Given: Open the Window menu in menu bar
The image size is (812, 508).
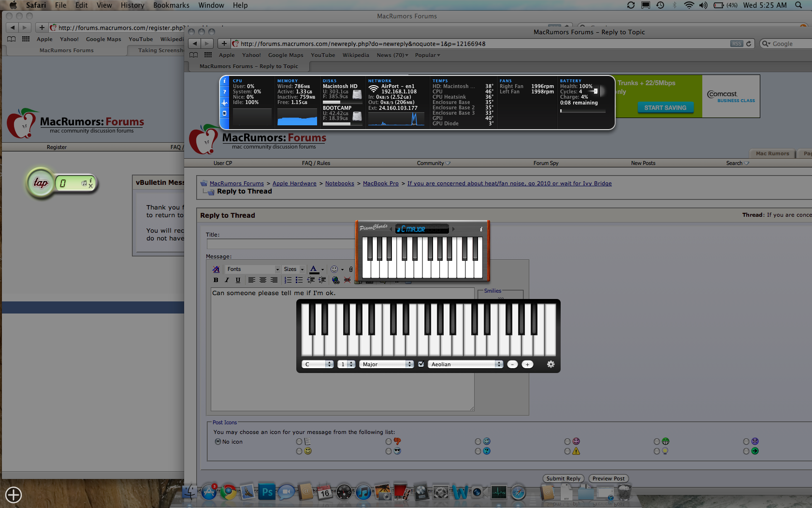Looking at the screenshot, I should click(x=211, y=5).
